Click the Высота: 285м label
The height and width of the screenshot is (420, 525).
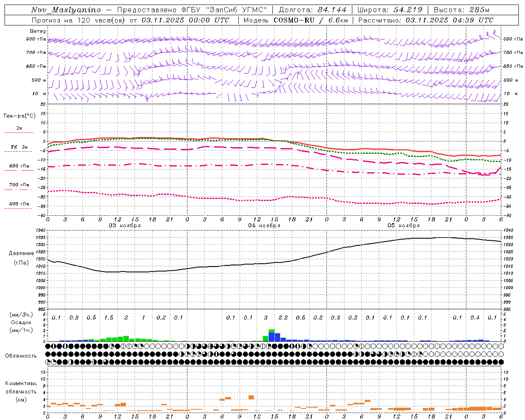pyautogui.click(x=461, y=10)
